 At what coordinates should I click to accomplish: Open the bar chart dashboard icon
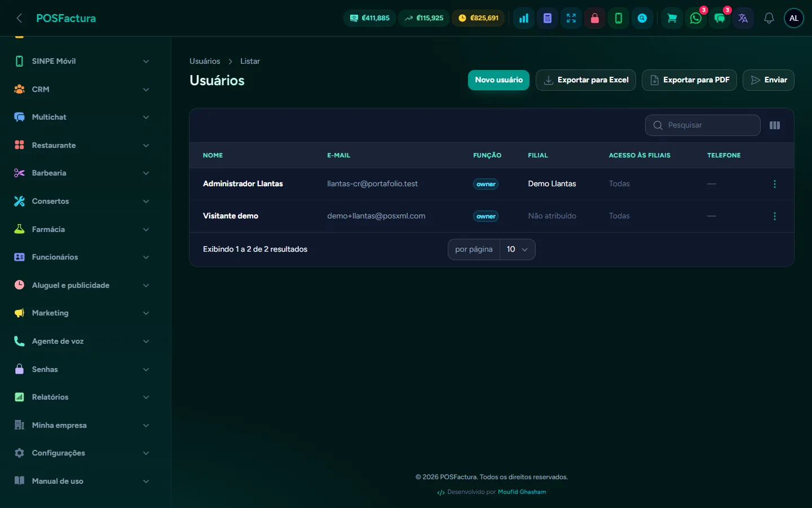click(x=524, y=18)
